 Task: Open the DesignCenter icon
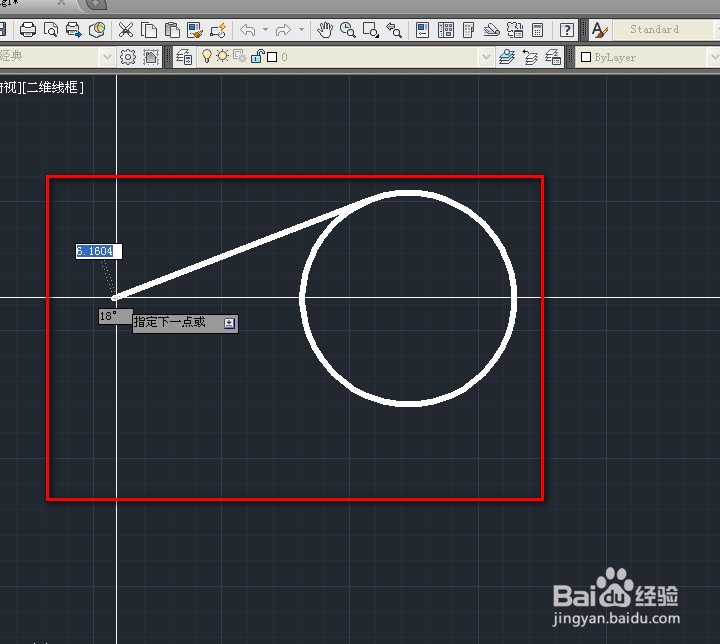tap(445, 30)
